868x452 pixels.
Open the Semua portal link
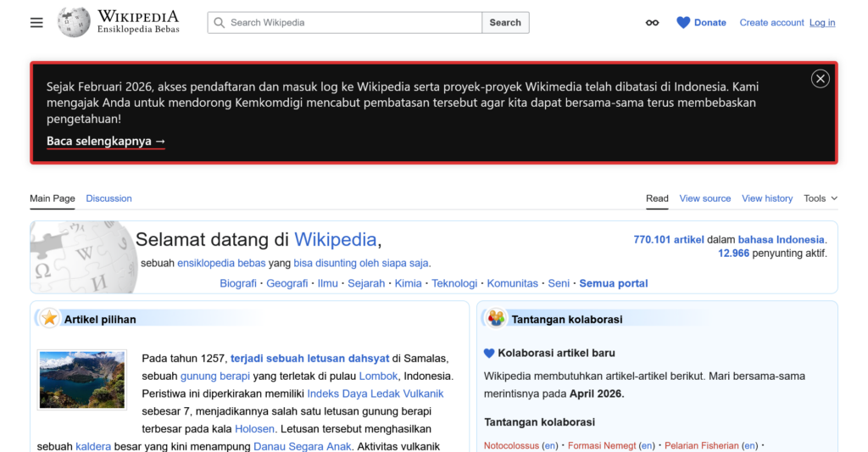point(614,283)
